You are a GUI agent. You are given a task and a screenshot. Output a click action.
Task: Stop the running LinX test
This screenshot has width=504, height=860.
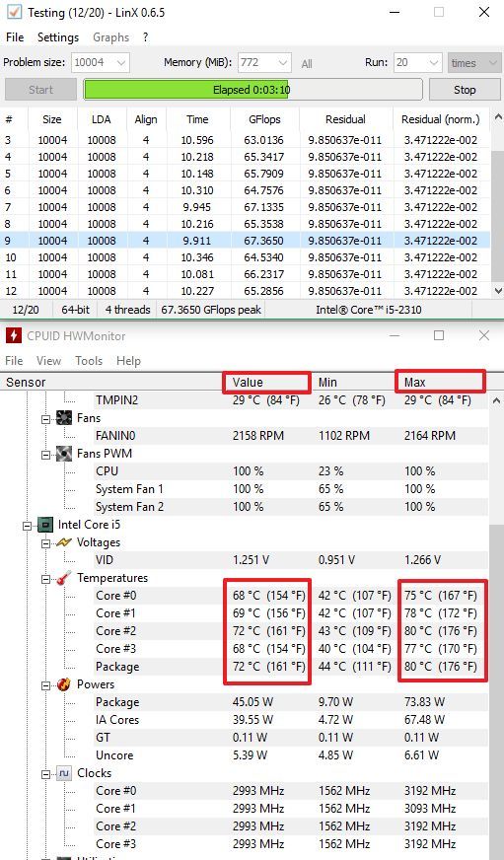(465, 90)
